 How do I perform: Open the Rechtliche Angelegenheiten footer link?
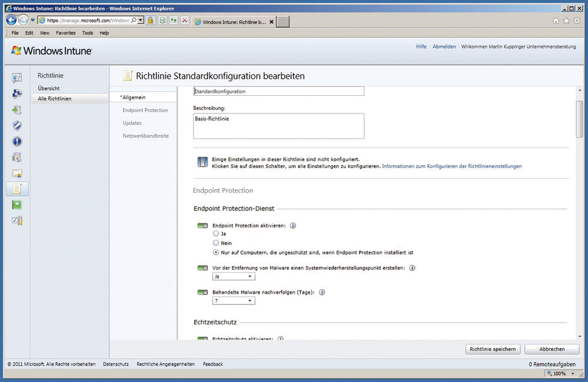(x=166, y=364)
